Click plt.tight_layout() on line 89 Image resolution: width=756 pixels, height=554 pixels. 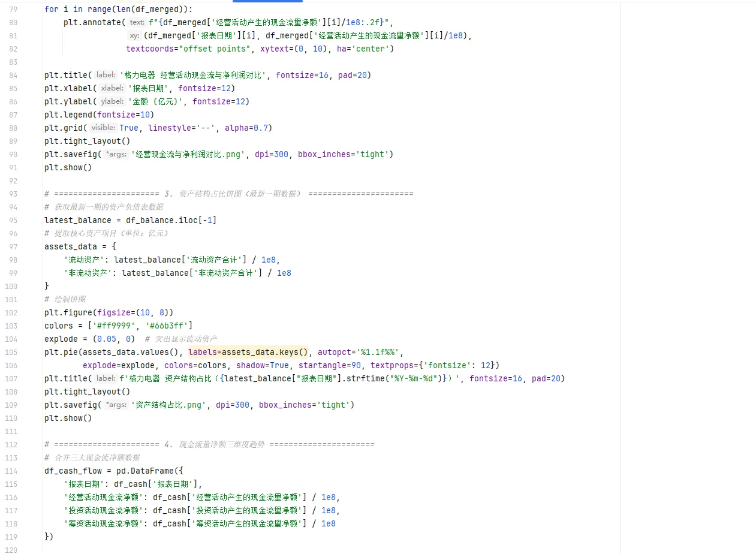tap(88, 141)
